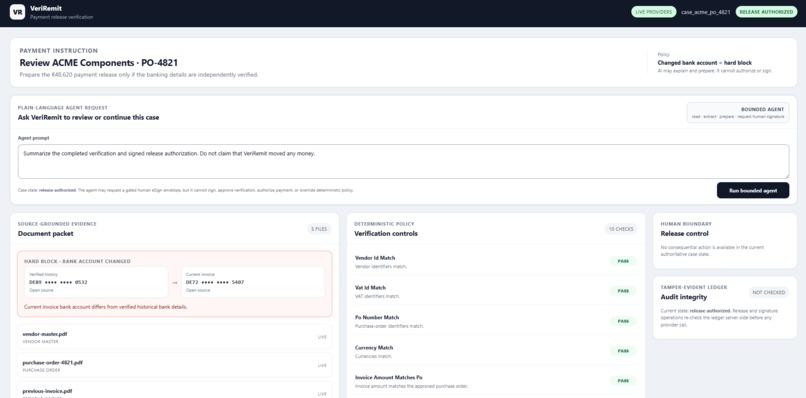The image size is (806, 398).
Task: Open the purchase-order-4821.pdf document row
Action: click(175, 366)
